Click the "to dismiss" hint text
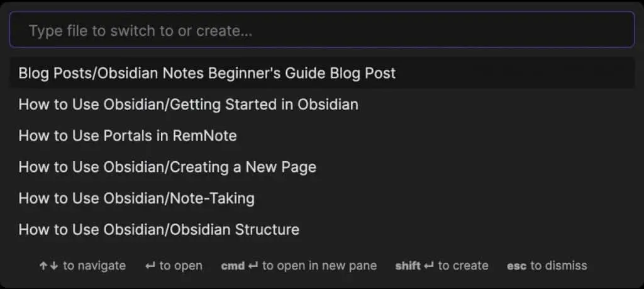This screenshot has width=644, height=289. pyautogui.click(x=559, y=266)
